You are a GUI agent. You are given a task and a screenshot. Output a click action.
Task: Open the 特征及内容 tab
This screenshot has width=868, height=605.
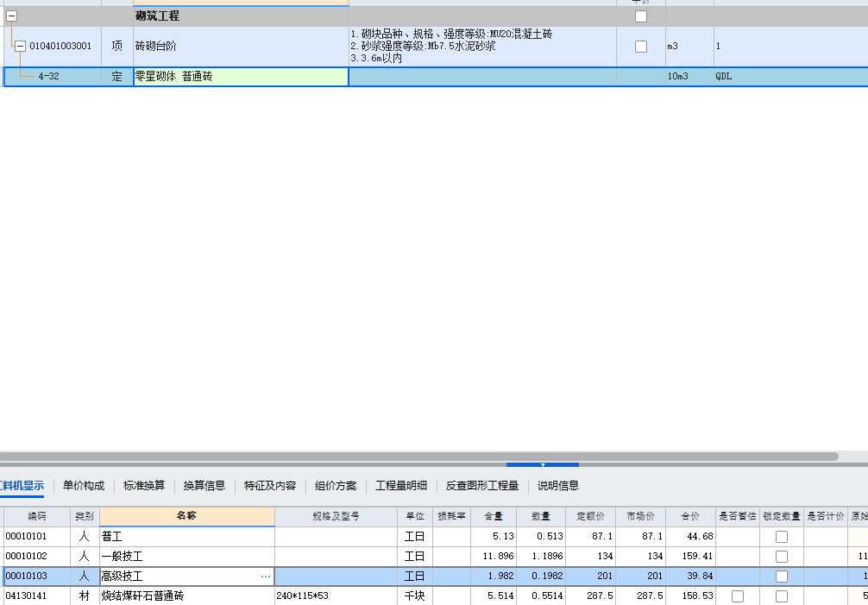click(270, 485)
